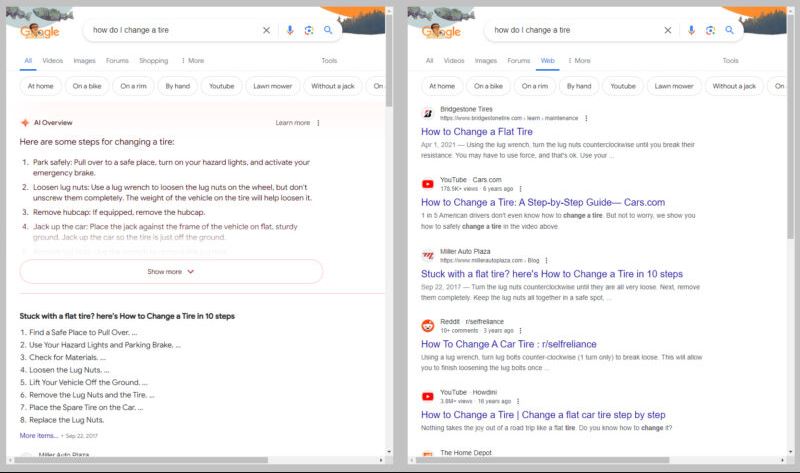Filter by 'On a rim' chip in right window
The image size is (800, 473).
535,86
